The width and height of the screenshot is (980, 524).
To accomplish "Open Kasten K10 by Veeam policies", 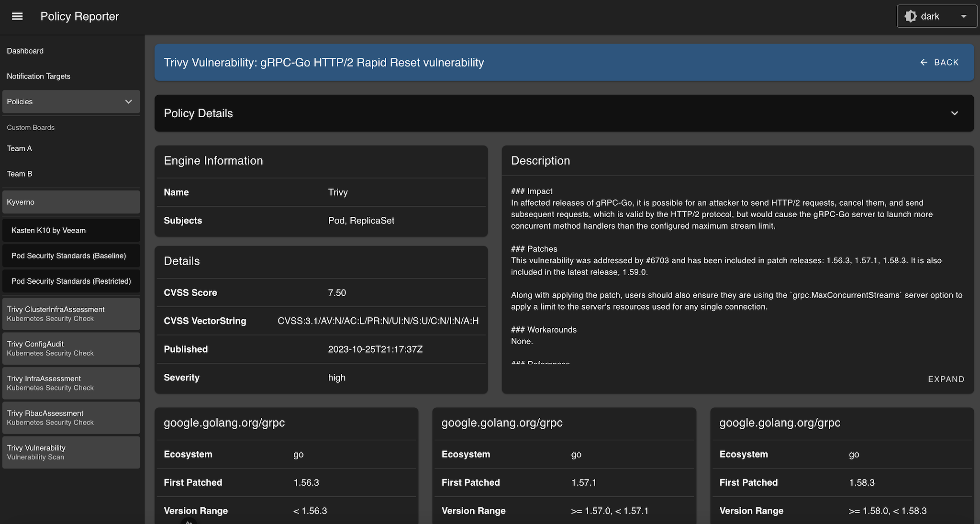I will pyautogui.click(x=71, y=230).
